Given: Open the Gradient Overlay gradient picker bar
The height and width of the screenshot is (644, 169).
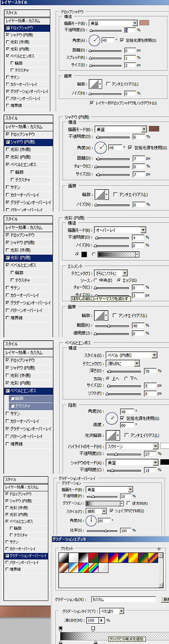Looking at the screenshot, I should click(103, 503).
